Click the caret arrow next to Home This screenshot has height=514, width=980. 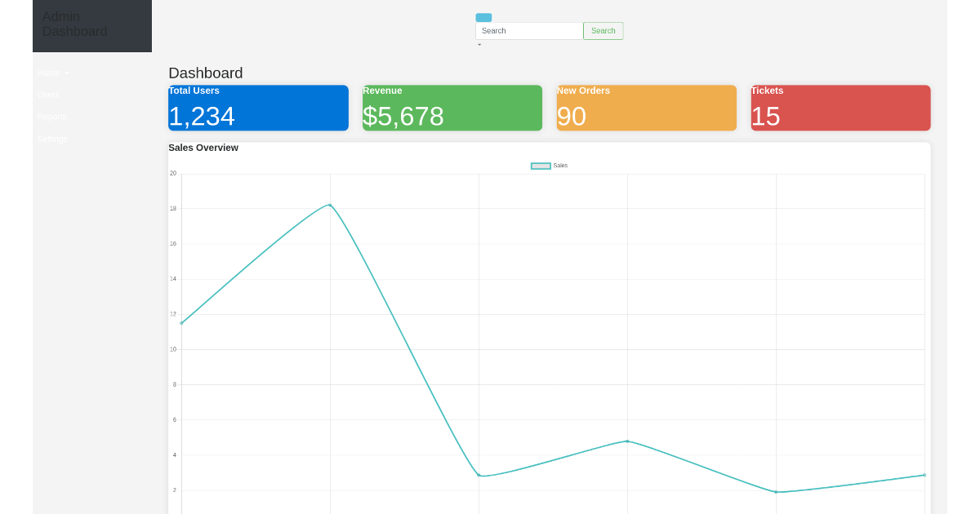[67, 73]
